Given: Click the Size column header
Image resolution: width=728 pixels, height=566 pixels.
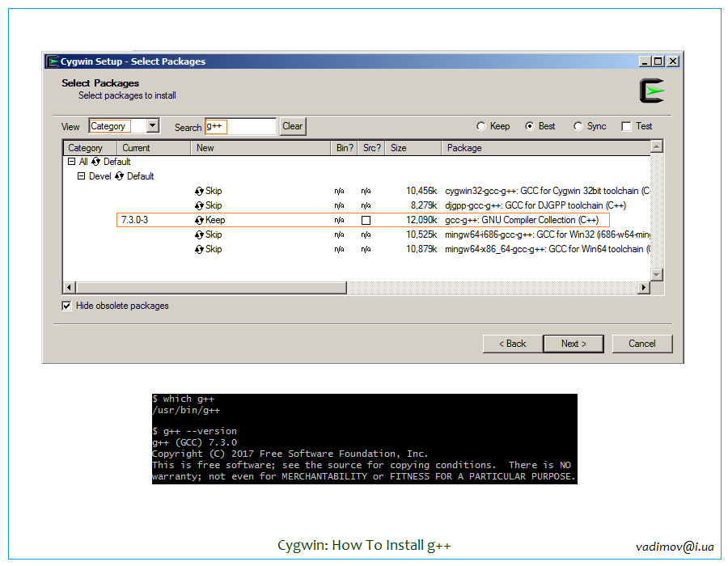Looking at the screenshot, I should (x=413, y=148).
